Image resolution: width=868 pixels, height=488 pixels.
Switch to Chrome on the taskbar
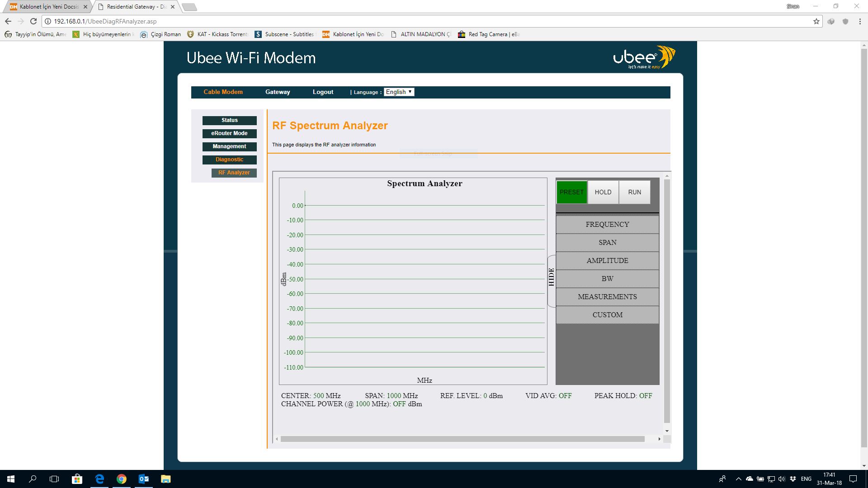(121, 479)
